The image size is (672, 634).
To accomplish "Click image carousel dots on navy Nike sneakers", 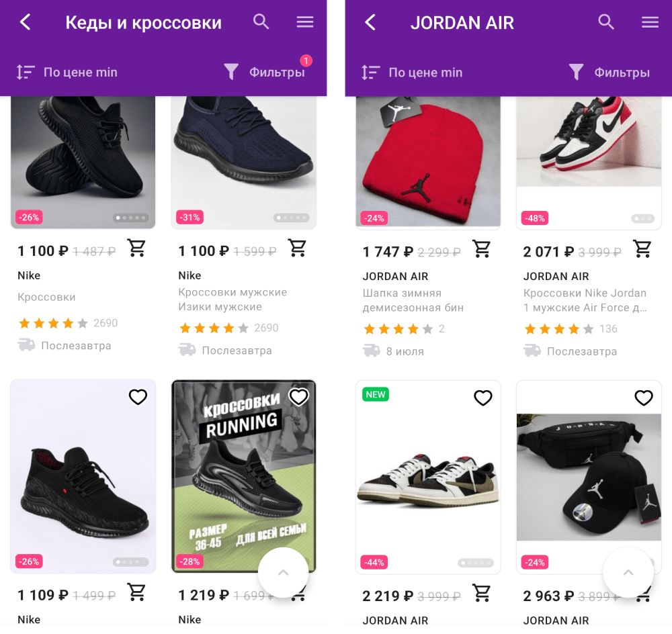I will pos(292,218).
